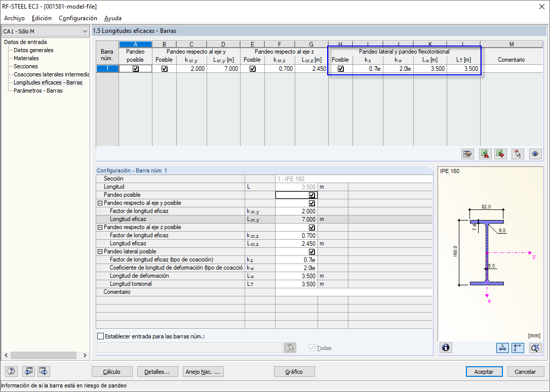Screen dimensions: 550x392
Task: Click the navigation tree horizontal scrollbar thumb
Action: coord(44,355)
